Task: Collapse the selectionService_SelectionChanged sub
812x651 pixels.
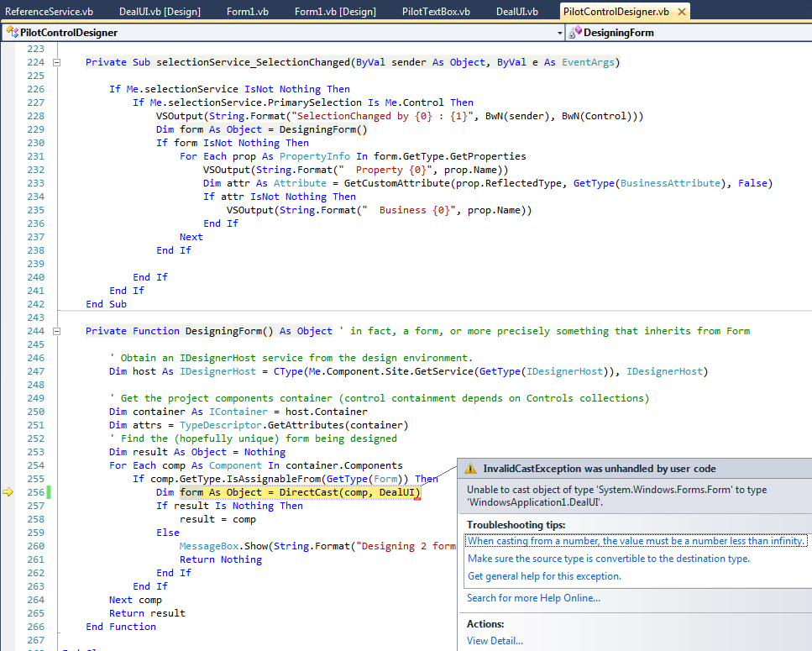Action: pyautogui.click(x=57, y=62)
